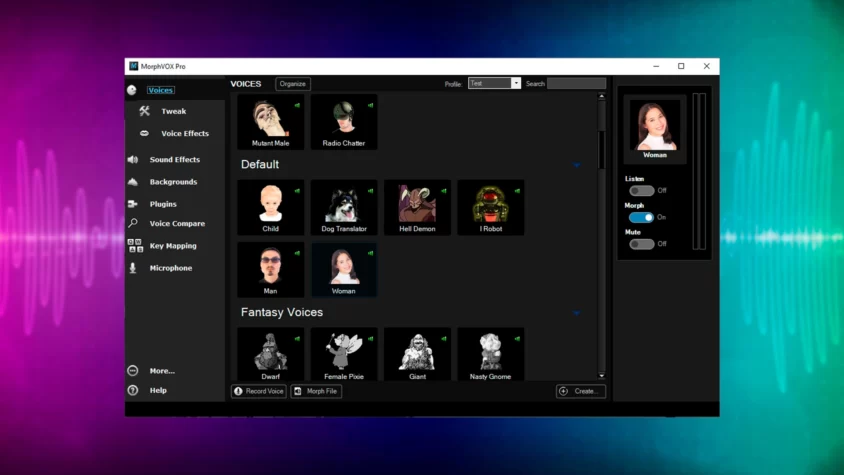Click the Plugins icon in sidebar
The width and height of the screenshot is (844, 475).
133,204
